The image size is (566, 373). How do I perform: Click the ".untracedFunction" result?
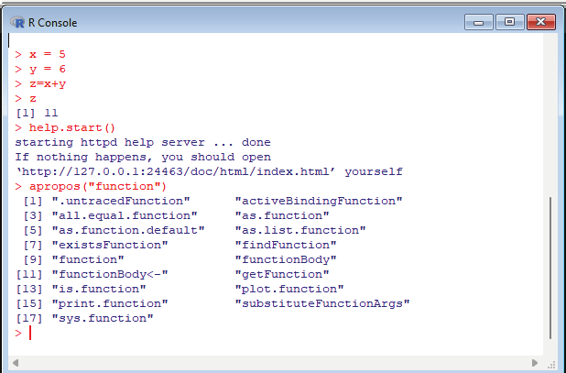(121, 201)
